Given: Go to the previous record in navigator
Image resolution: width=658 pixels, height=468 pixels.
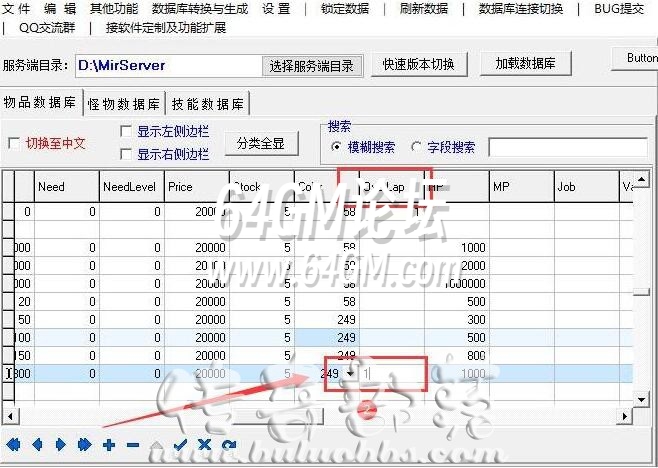Looking at the screenshot, I should (37, 444).
